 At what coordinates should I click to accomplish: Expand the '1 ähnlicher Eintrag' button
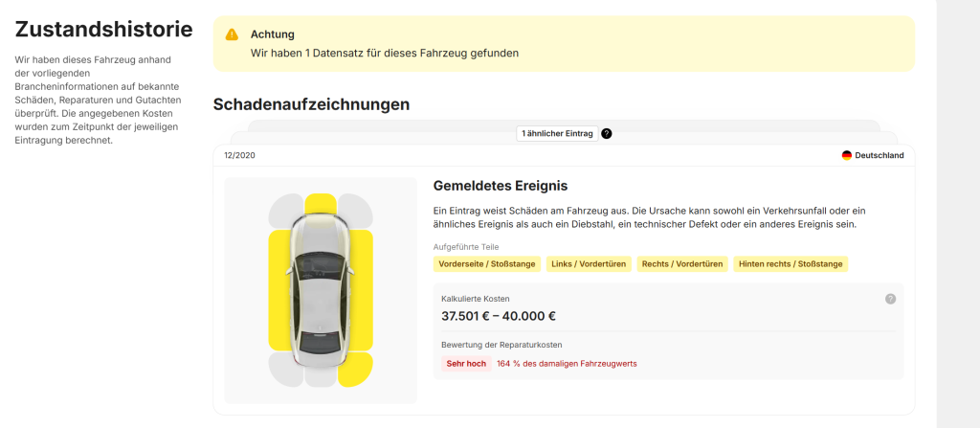click(558, 133)
